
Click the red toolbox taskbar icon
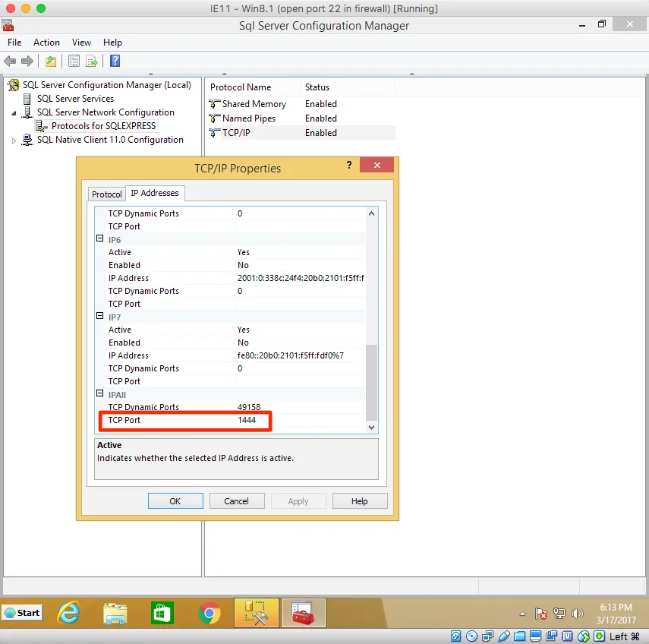(x=304, y=613)
